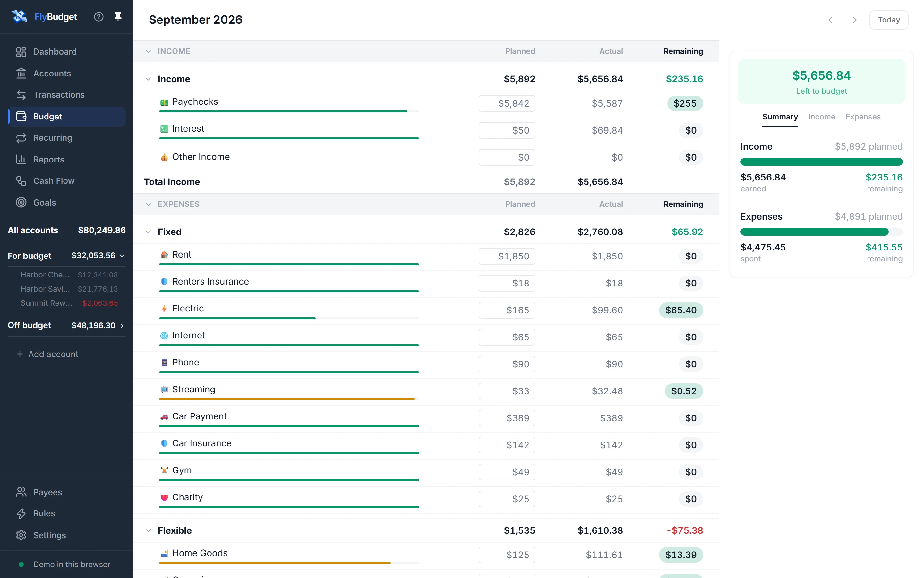Select the Budget menu item
Image resolution: width=924 pixels, height=578 pixels.
click(x=66, y=116)
